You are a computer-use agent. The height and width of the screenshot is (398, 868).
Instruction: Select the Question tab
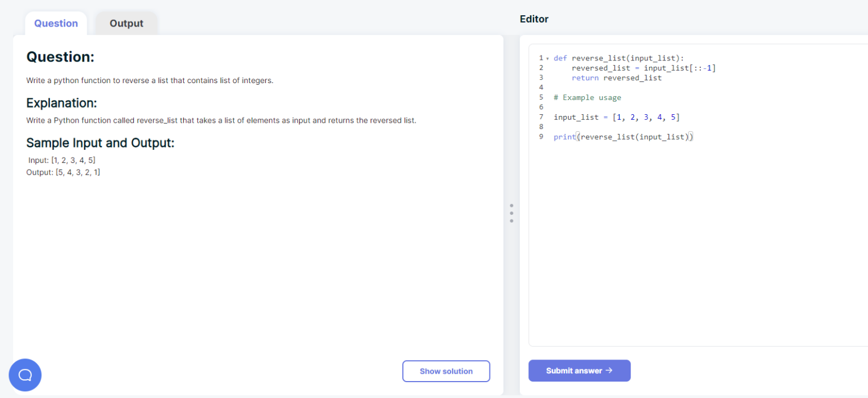[x=55, y=23]
